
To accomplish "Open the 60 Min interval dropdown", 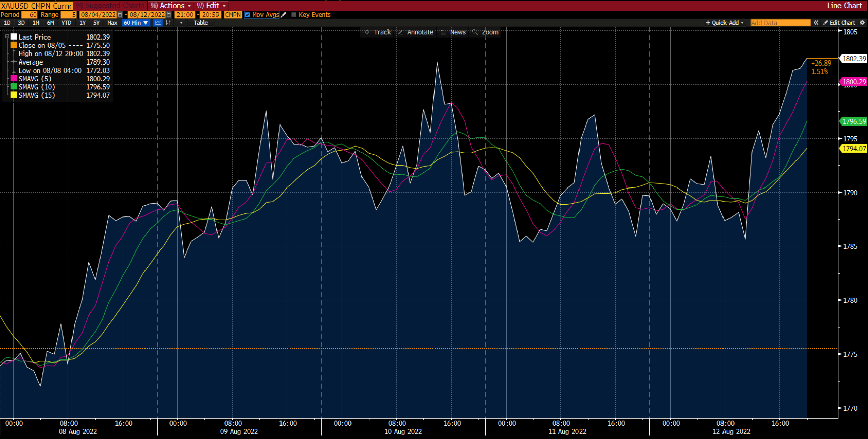I will click(x=136, y=23).
